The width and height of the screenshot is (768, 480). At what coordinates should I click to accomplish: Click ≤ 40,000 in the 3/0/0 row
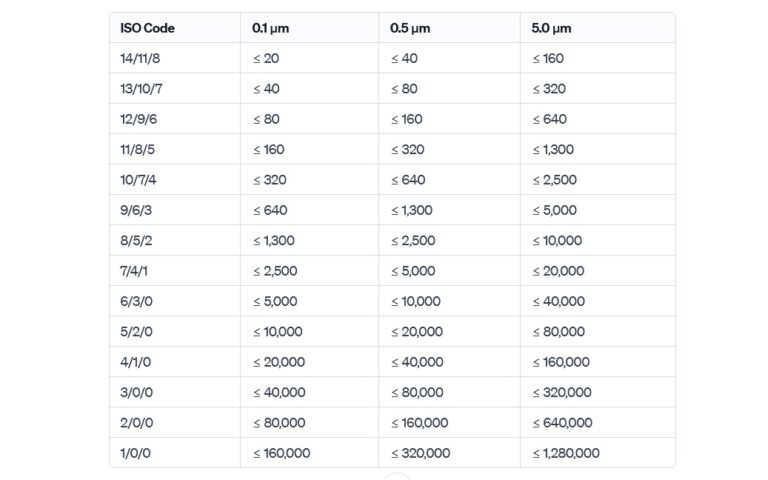pos(279,392)
